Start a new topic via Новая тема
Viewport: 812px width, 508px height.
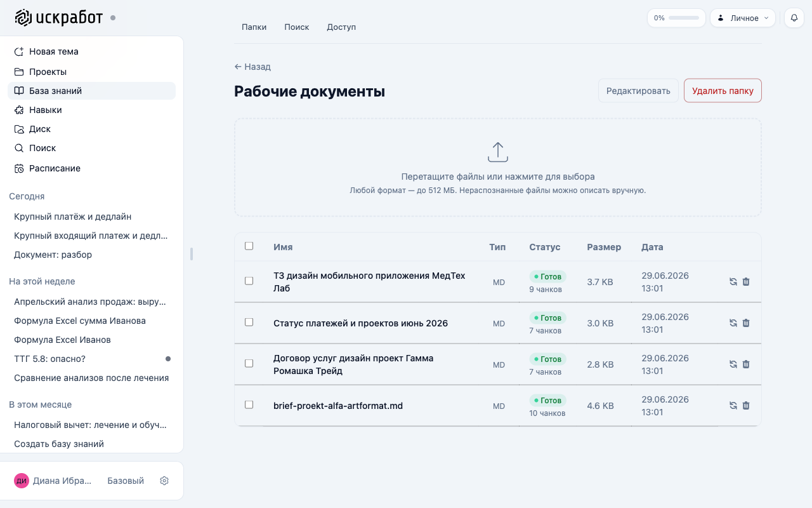point(91,51)
